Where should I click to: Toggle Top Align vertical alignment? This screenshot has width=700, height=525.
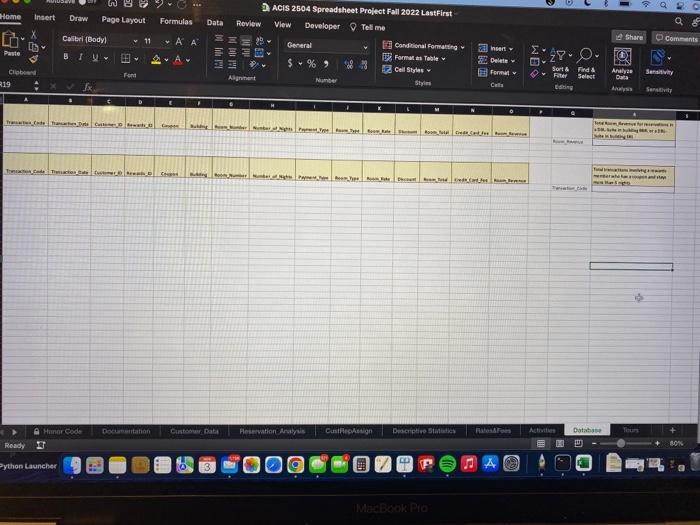point(219,39)
